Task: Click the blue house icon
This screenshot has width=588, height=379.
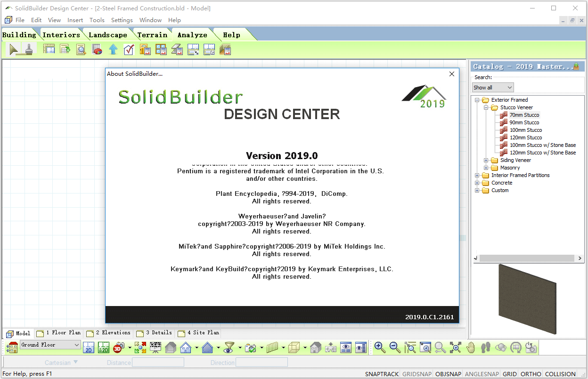Action: pos(186,348)
